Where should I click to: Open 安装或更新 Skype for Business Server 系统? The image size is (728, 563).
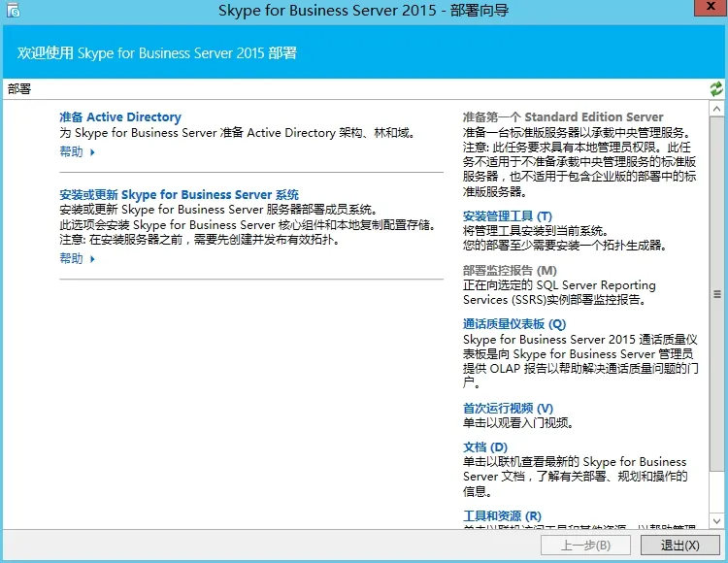(179, 194)
